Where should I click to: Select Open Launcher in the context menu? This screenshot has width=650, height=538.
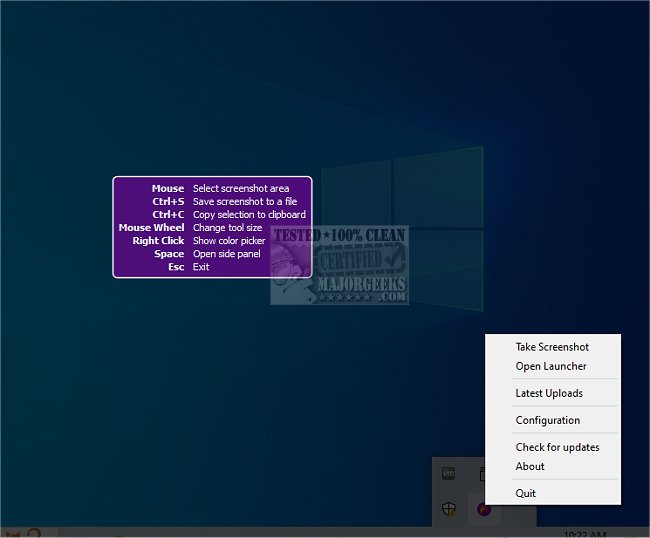(551, 366)
